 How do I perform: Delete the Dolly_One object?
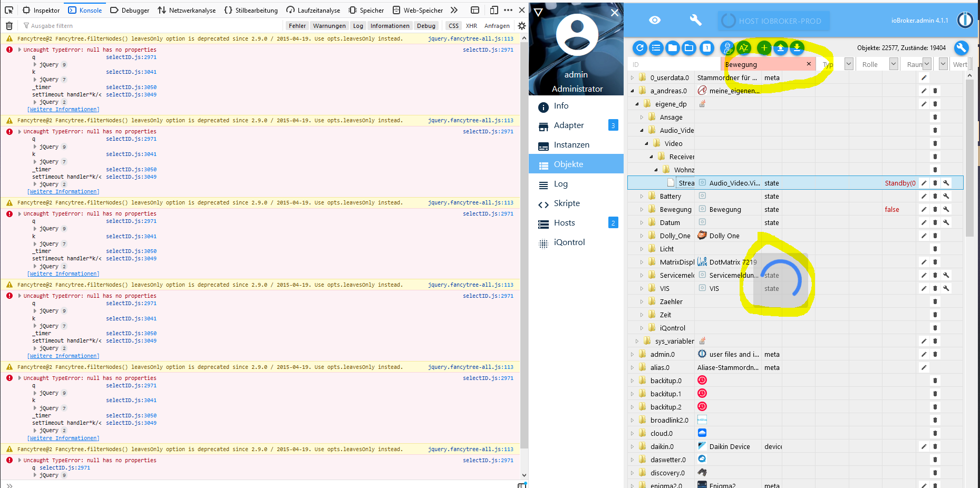(935, 236)
